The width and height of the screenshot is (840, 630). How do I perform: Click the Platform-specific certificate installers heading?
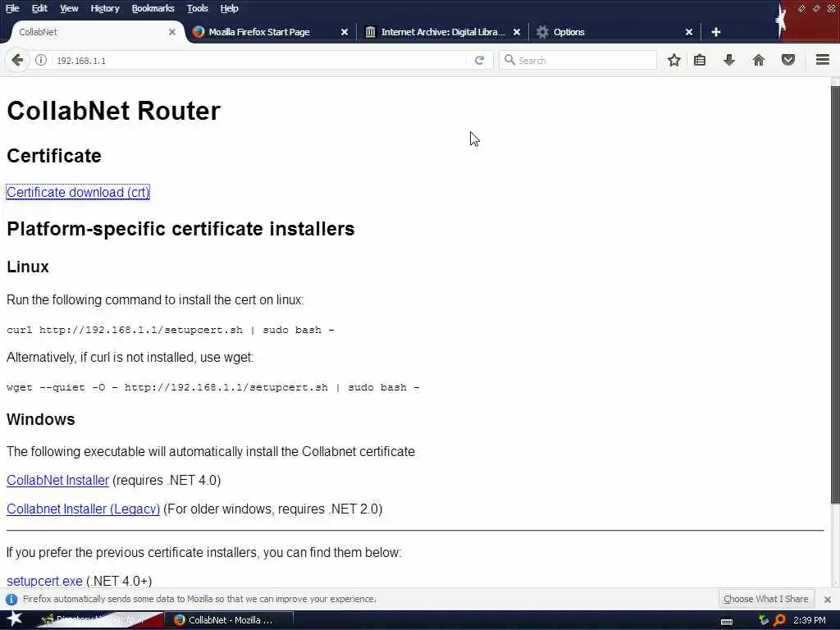[180, 229]
